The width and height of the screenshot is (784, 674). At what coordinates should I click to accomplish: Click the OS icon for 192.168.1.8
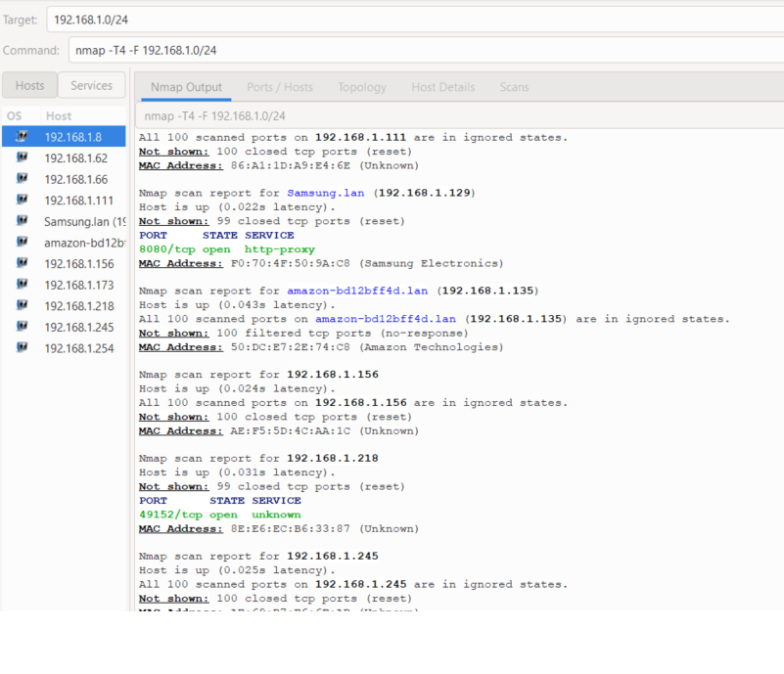tap(22, 136)
